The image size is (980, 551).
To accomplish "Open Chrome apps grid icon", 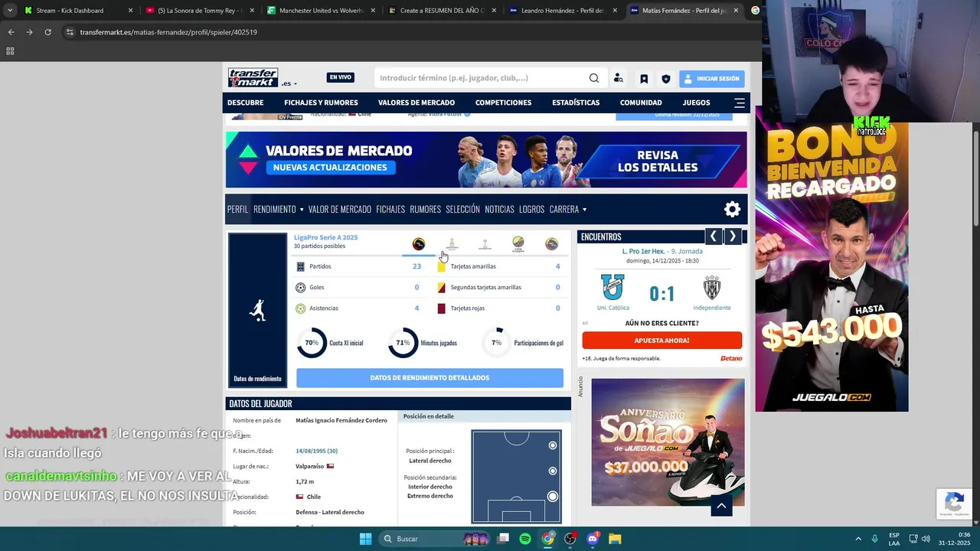I will click(10, 51).
